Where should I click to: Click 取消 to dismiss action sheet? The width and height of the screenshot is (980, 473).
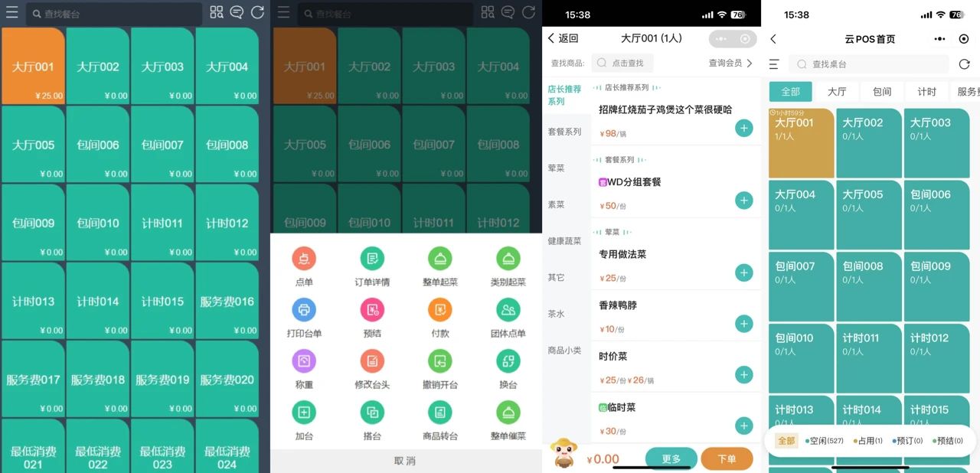[x=405, y=461]
